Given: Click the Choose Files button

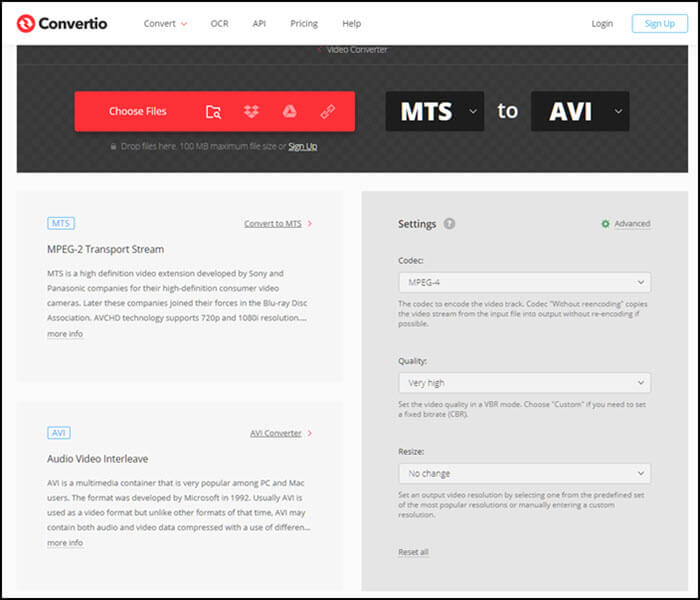Looking at the screenshot, I should point(138,112).
